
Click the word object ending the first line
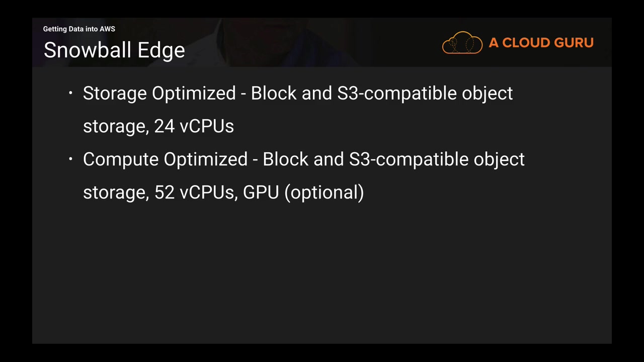point(487,94)
